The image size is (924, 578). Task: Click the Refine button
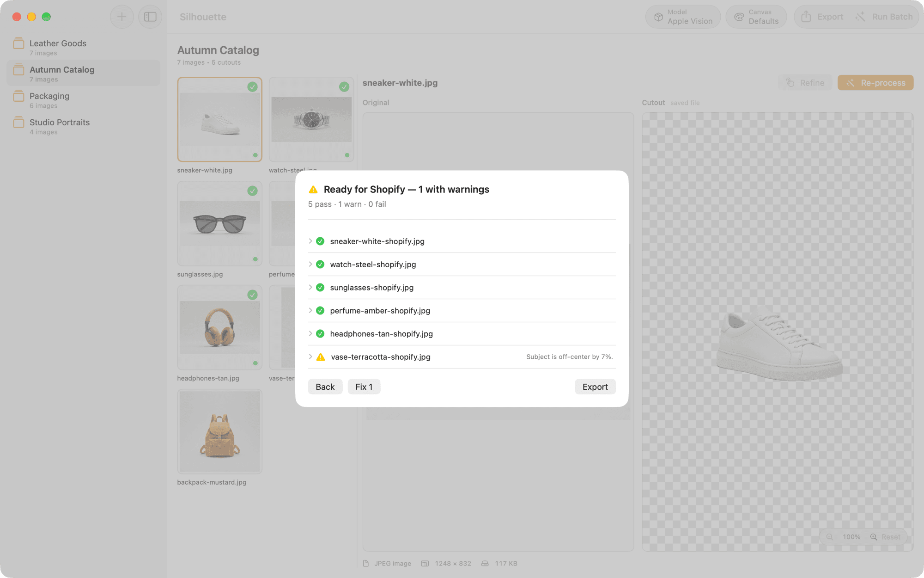[x=805, y=83]
